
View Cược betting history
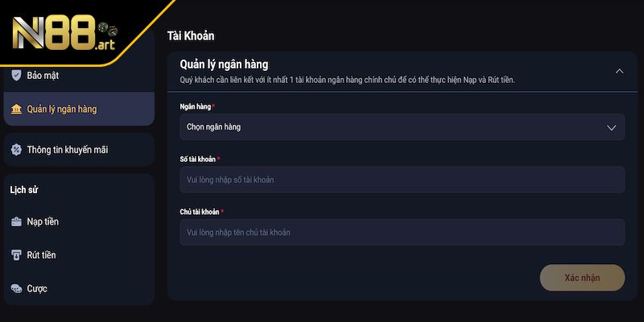click(39, 289)
